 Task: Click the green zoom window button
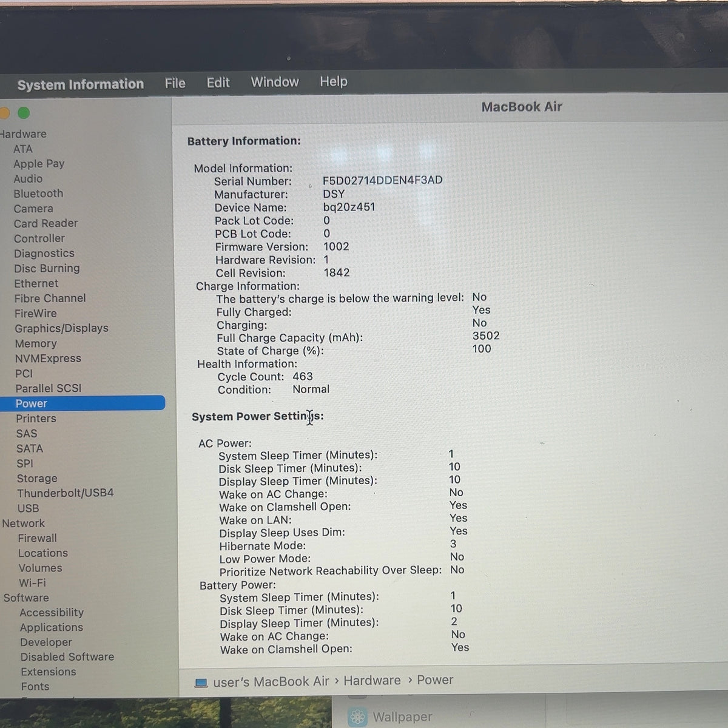click(24, 113)
